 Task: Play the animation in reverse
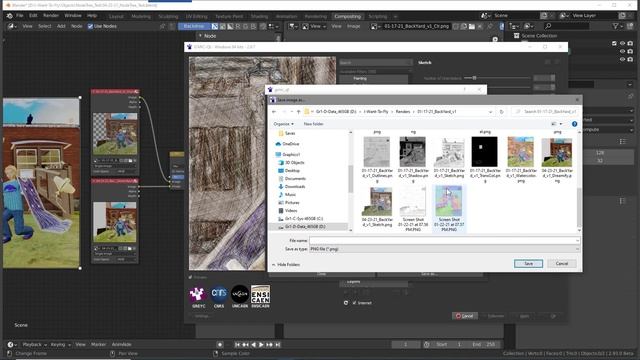tap(253, 345)
